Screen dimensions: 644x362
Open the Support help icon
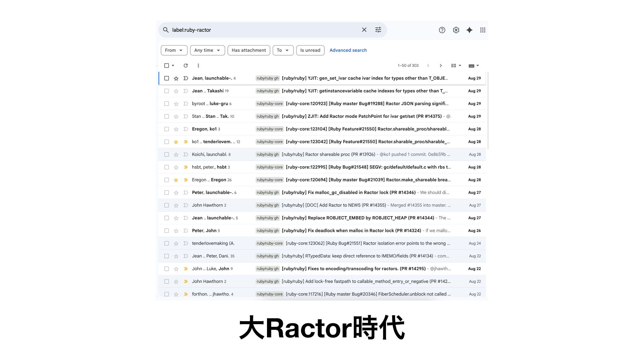(x=442, y=30)
